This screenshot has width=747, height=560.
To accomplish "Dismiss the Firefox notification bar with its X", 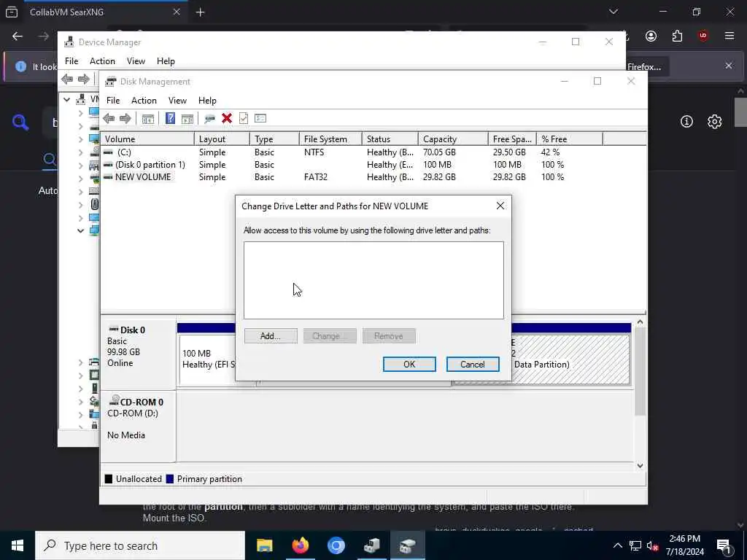I will pyautogui.click(x=729, y=66).
